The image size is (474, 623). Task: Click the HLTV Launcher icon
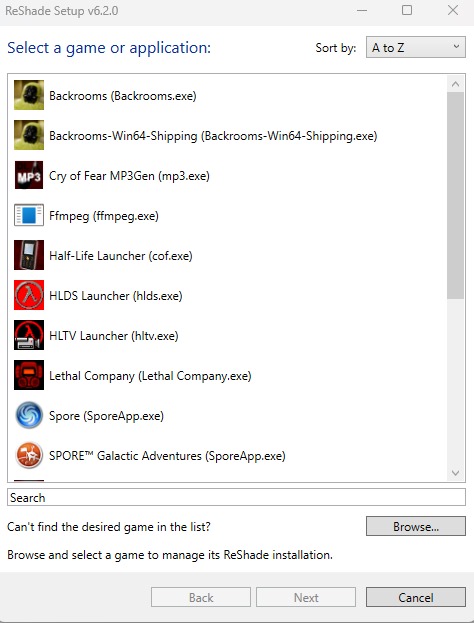(29, 335)
